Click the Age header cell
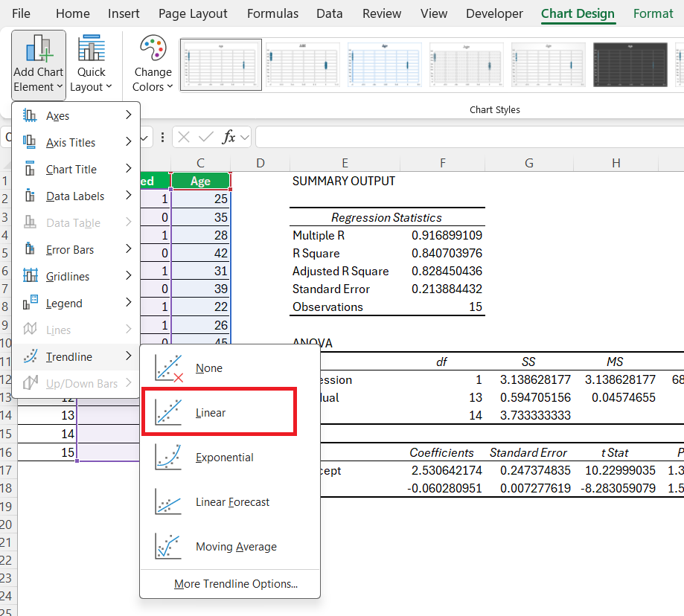This screenshot has width=684, height=616. 200,181
